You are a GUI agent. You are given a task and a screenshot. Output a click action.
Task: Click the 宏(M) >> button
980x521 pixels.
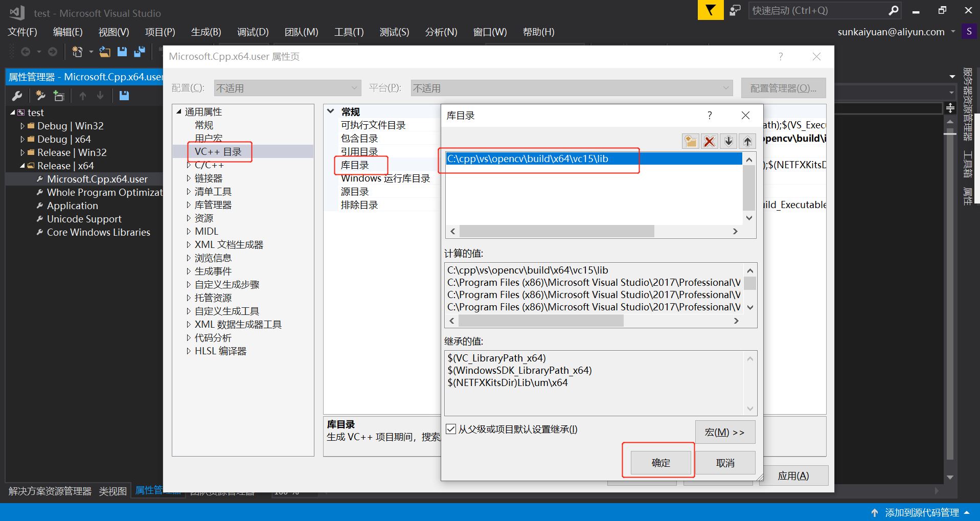(725, 432)
